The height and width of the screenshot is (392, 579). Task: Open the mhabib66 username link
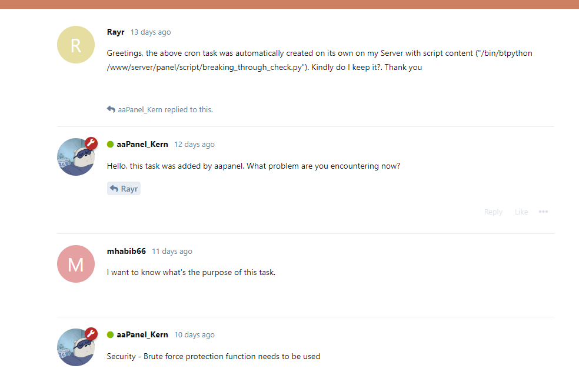[x=127, y=251]
